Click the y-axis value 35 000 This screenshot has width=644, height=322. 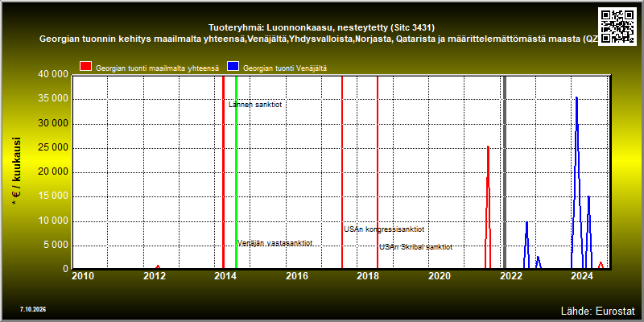point(52,99)
